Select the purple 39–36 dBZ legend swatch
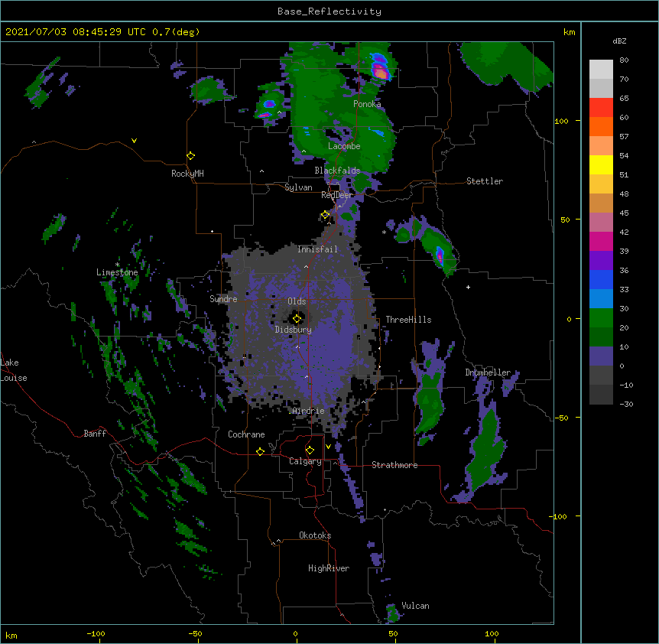Screen dimensions: 659x644 601,261
